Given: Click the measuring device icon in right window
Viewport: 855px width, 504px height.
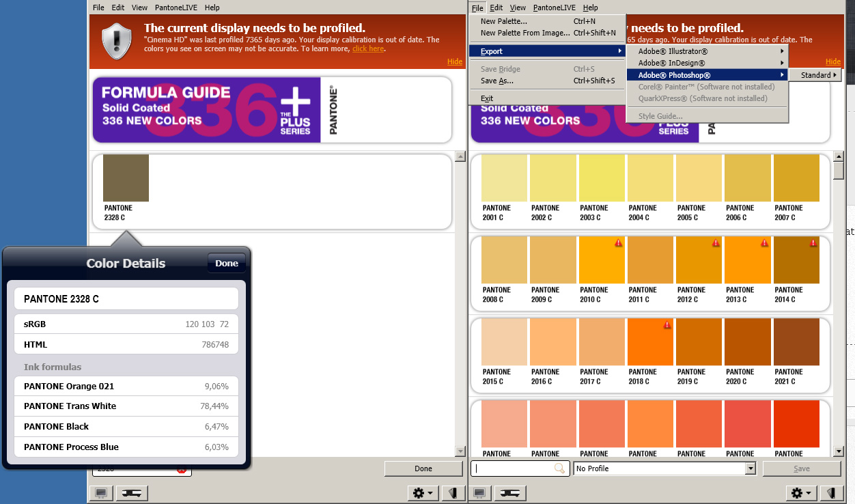Looking at the screenshot, I should pyautogui.click(x=511, y=492).
